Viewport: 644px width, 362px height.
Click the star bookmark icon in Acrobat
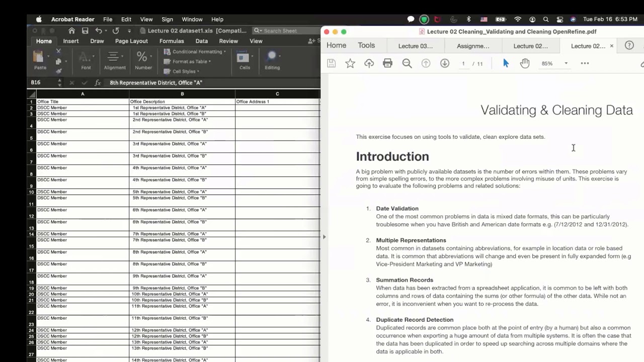pos(350,63)
